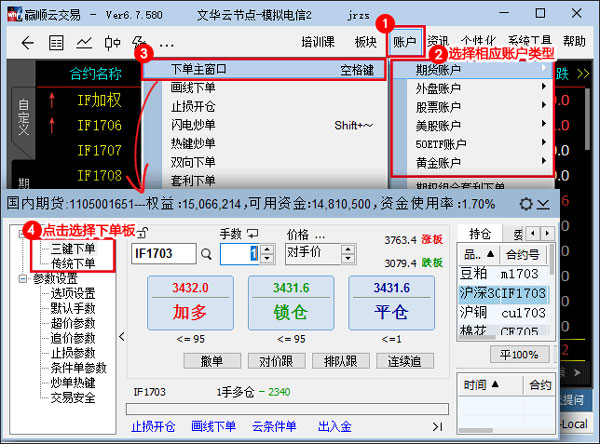Select 下单主窗口 menu entry
The width and height of the screenshot is (600, 444).
(x=264, y=69)
